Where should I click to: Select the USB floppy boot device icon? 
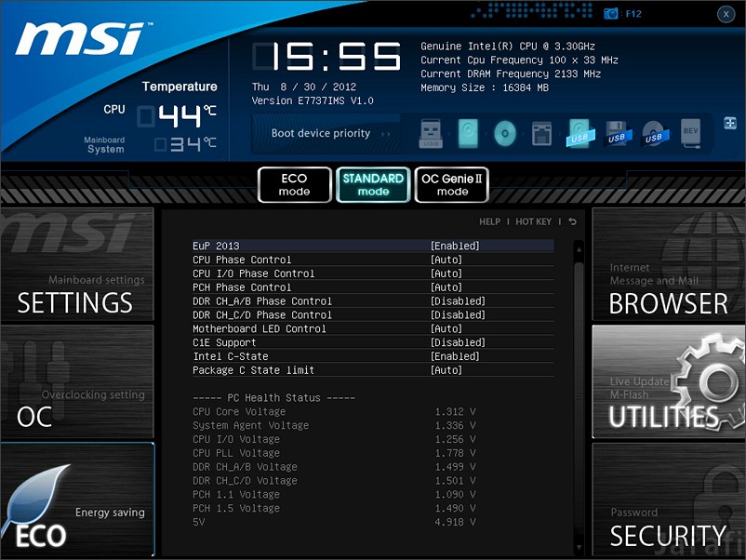[618, 134]
